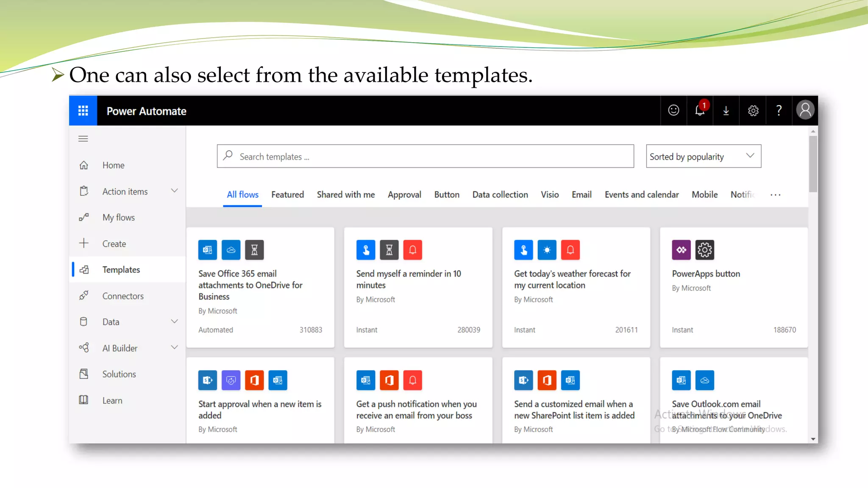This screenshot has height=488, width=868.
Task: Click Approvals purple icon on approval card
Action: pos(231,380)
